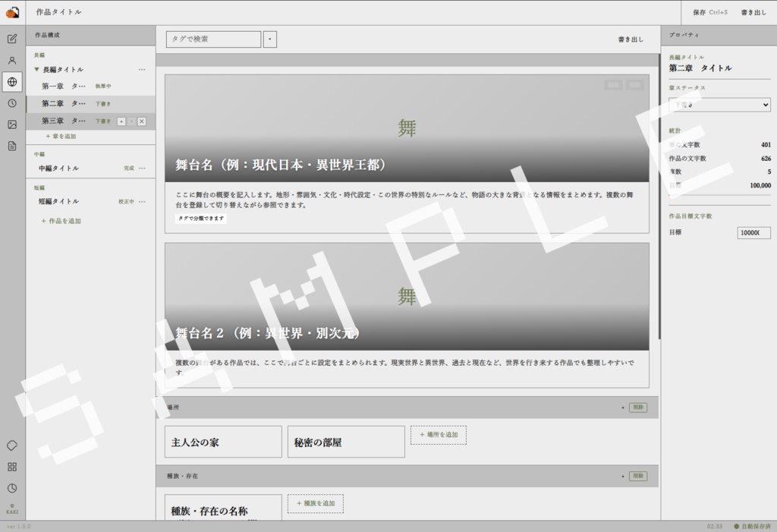The image size is (777, 532).
Task: Click the + 場所を追加 button
Action: click(439, 435)
